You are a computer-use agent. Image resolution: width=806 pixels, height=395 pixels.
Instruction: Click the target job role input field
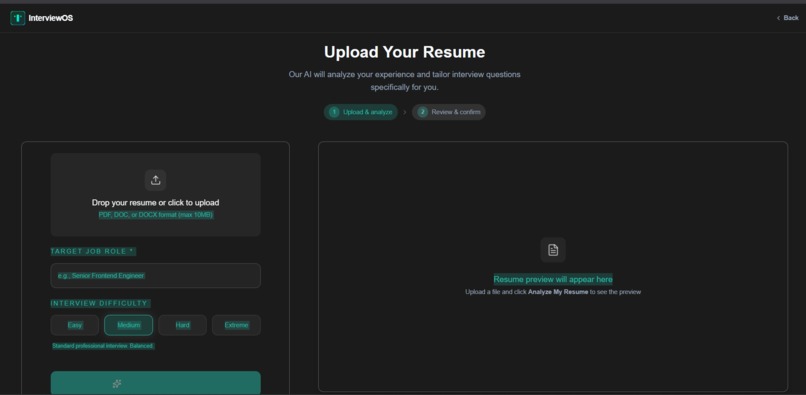coord(156,276)
